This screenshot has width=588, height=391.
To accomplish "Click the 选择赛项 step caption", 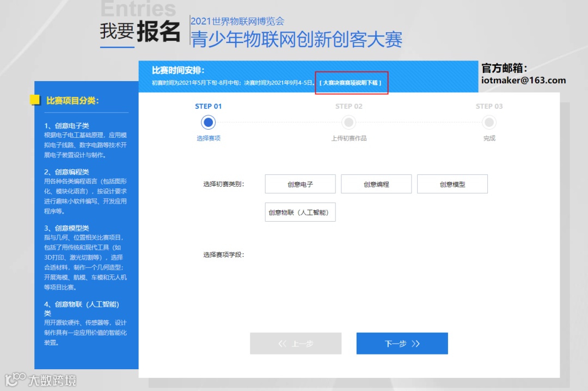I will pos(209,138).
